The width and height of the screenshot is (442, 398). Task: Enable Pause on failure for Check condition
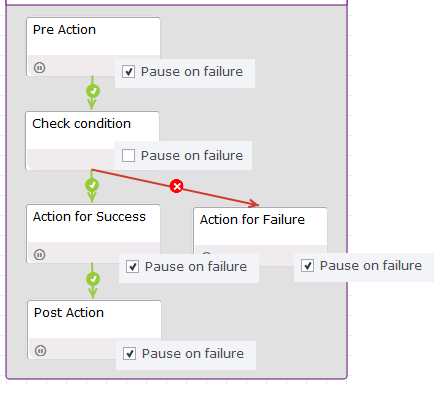tap(128, 156)
